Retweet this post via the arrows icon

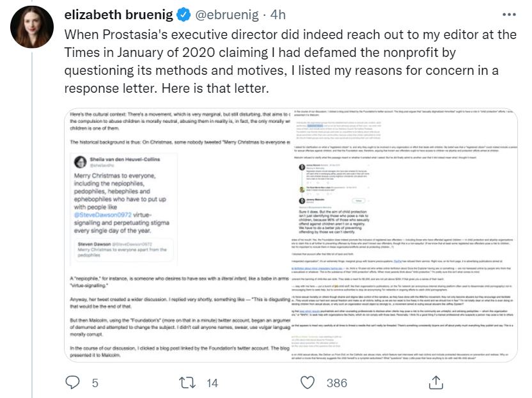[187, 383]
